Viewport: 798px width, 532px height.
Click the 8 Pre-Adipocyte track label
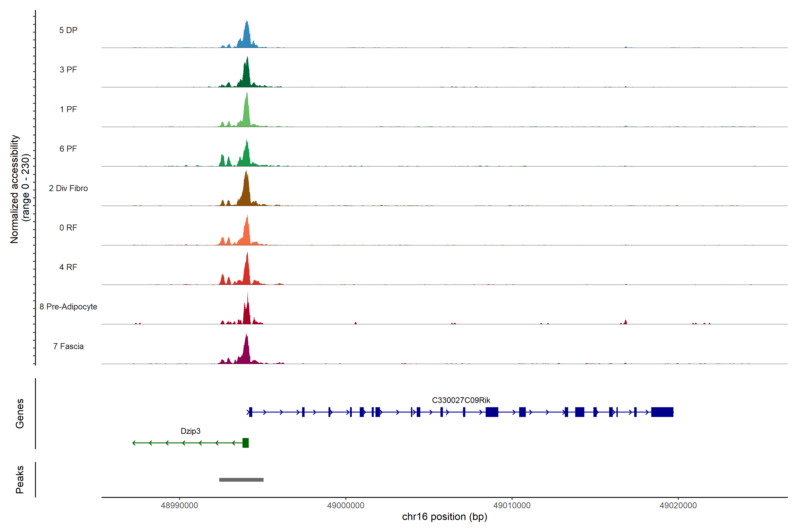point(68,307)
